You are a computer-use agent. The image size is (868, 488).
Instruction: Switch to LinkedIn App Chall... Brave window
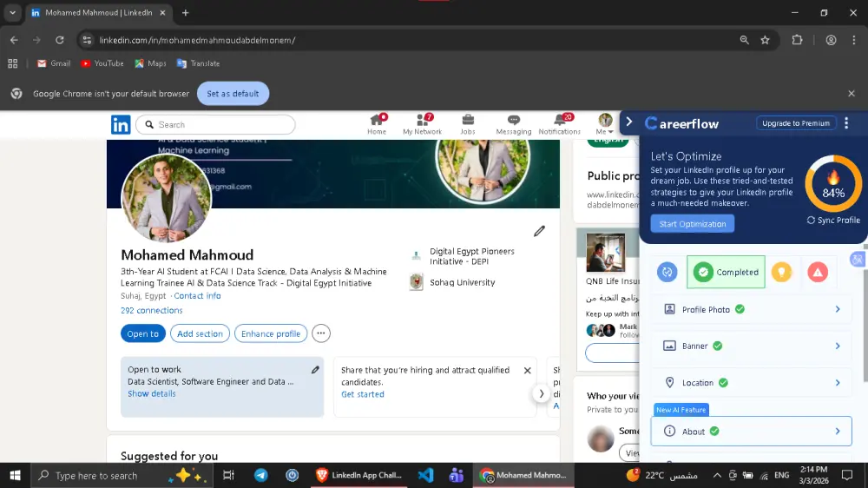tap(358, 475)
